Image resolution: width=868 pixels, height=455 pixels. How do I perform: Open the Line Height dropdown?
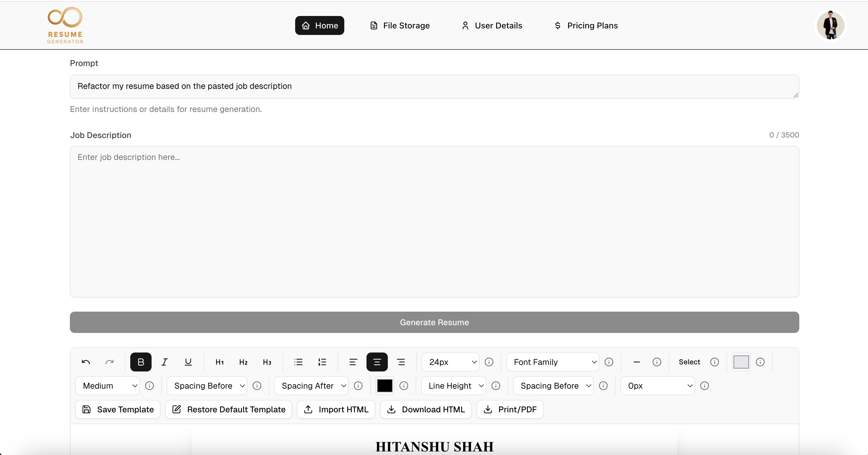[x=453, y=386]
